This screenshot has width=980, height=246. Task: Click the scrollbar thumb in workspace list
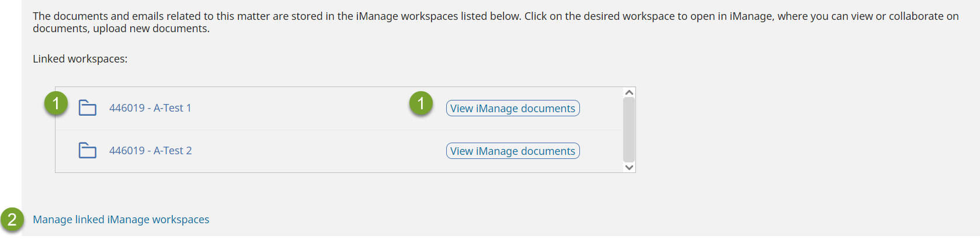click(x=629, y=129)
